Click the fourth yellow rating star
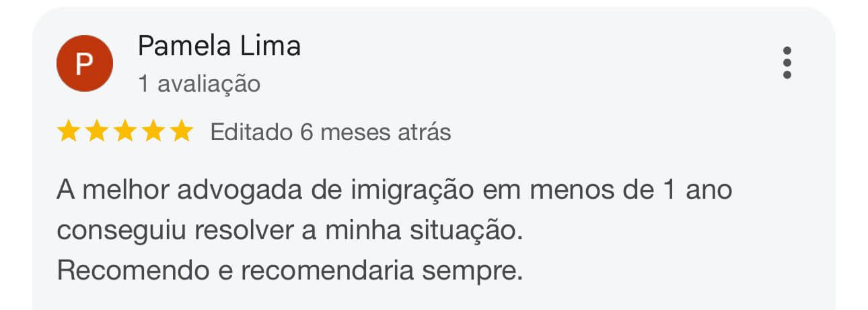This screenshot has height=310, width=868. click(153, 132)
